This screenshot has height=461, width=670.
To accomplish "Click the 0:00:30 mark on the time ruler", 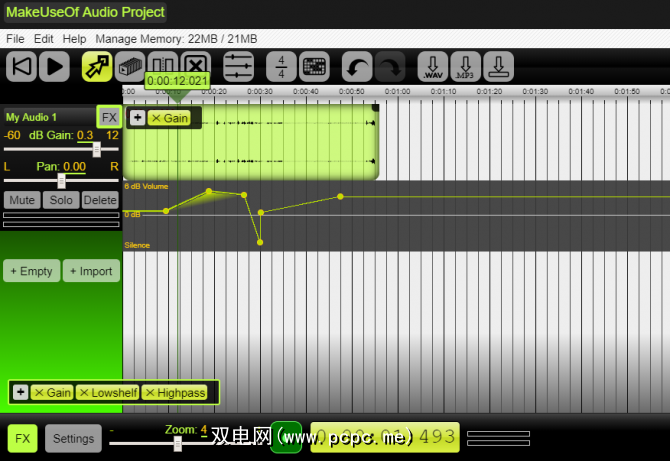I will (260, 91).
